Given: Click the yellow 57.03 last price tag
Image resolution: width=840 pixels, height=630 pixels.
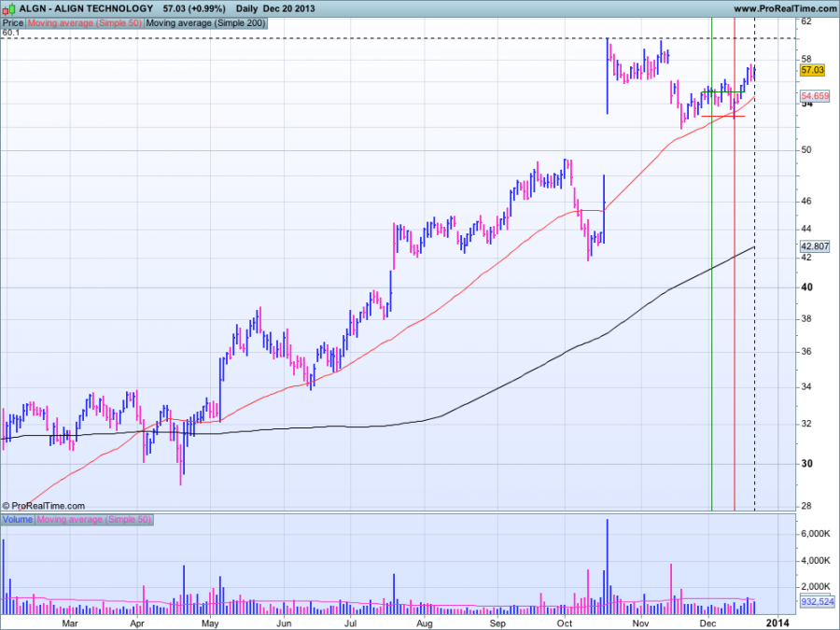Looking at the screenshot, I should [812, 70].
